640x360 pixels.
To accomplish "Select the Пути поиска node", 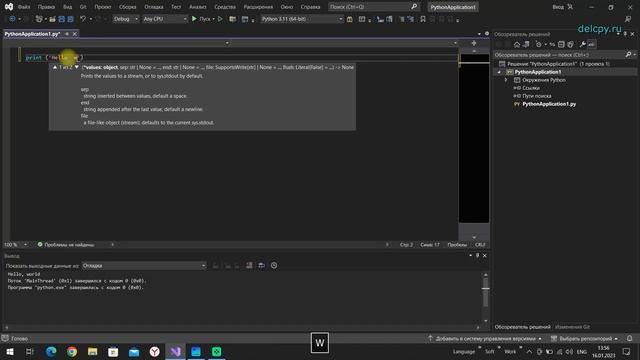I will click(537, 96).
